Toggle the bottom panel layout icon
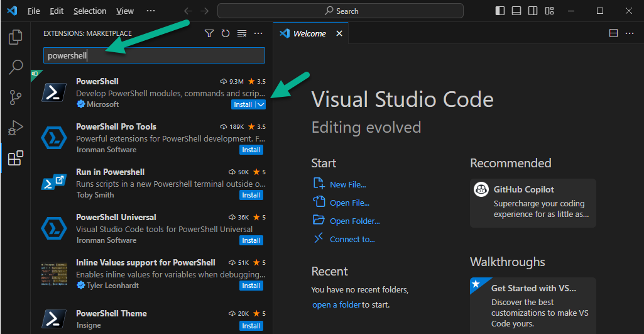644x334 pixels. 516,11
